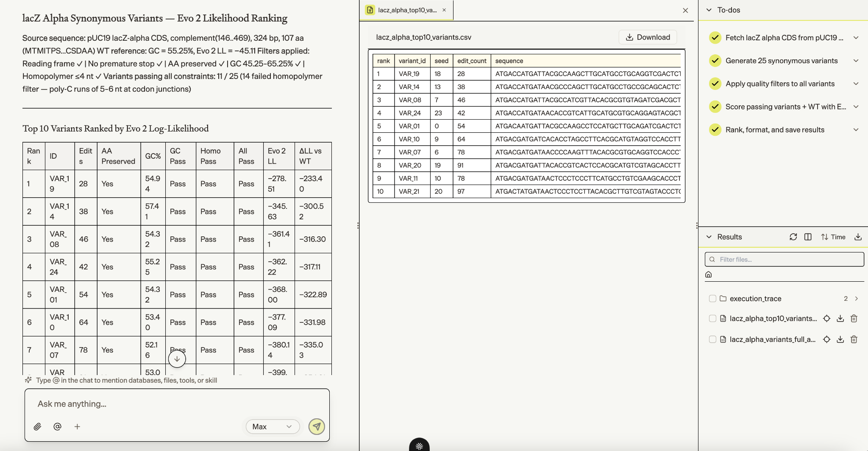This screenshot has width=868, height=451.
Task: Toggle check on Generate 25 synonymous variants
Action: click(715, 61)
